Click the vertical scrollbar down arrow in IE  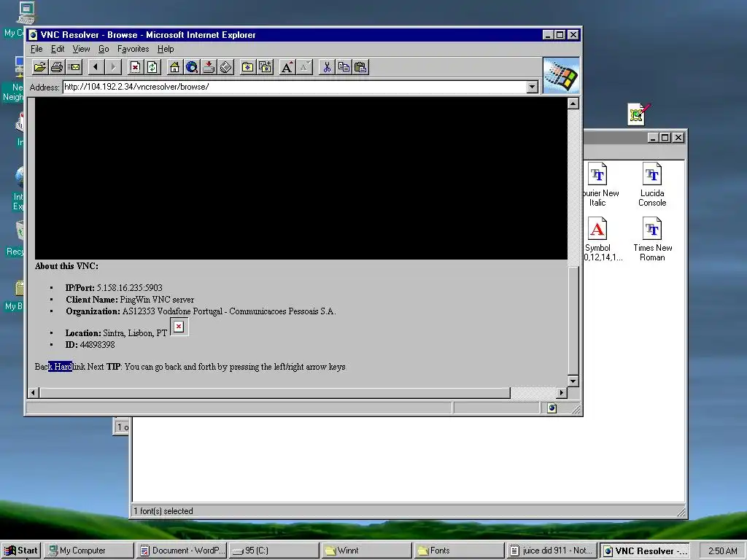tap(573, 381)
